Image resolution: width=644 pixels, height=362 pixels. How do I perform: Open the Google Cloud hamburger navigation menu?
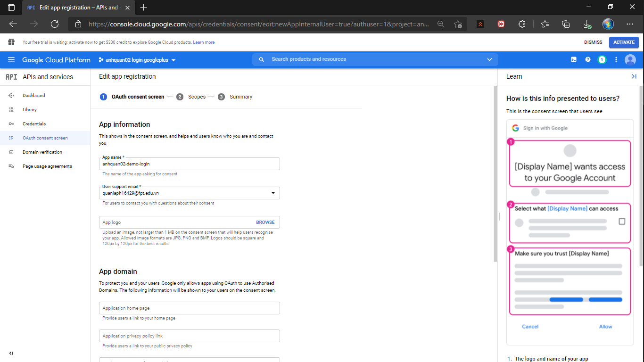11,60
